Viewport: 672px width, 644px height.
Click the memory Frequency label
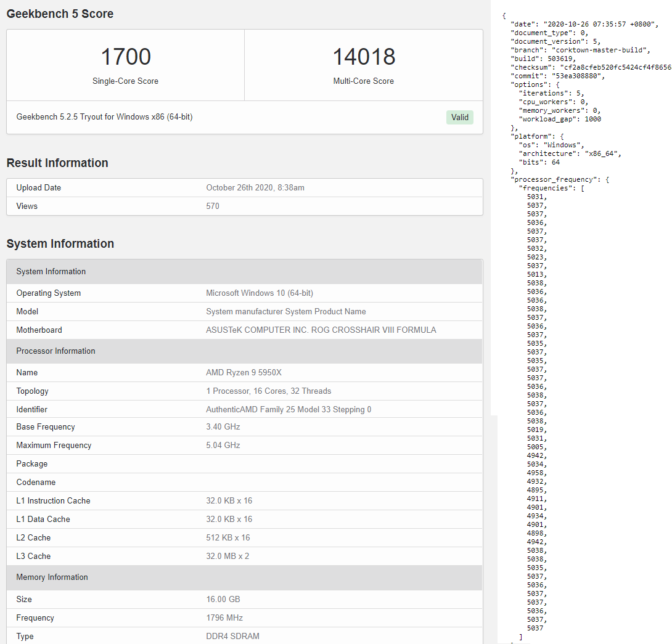click(35, 618)
